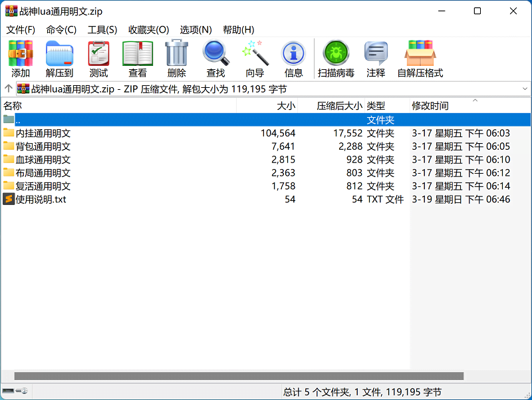Click the 信息 (Info) toolbar icon
532x400 pixels.
click(x=293, y=58)
